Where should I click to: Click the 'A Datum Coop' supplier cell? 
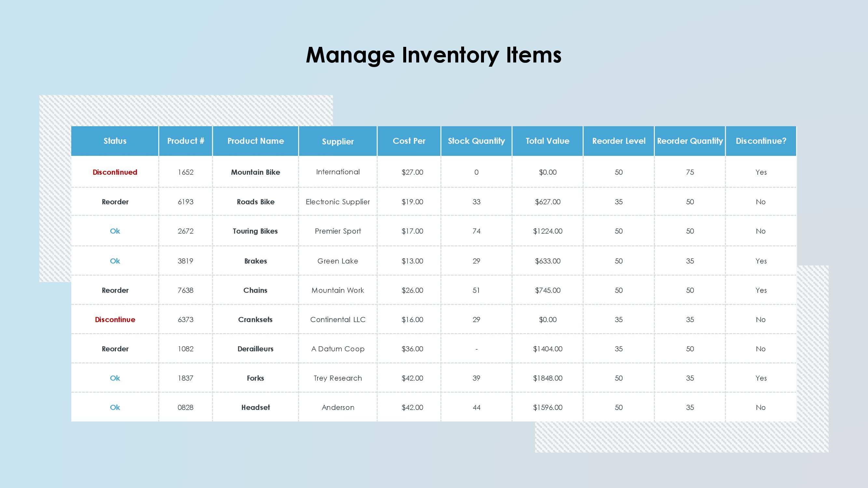(x=338, y=349)
